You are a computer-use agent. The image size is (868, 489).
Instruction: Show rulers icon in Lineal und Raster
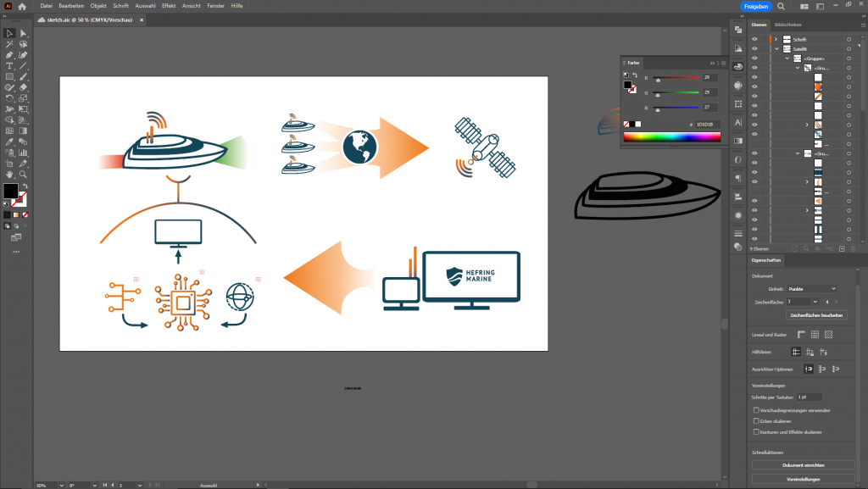coord(801,335)
